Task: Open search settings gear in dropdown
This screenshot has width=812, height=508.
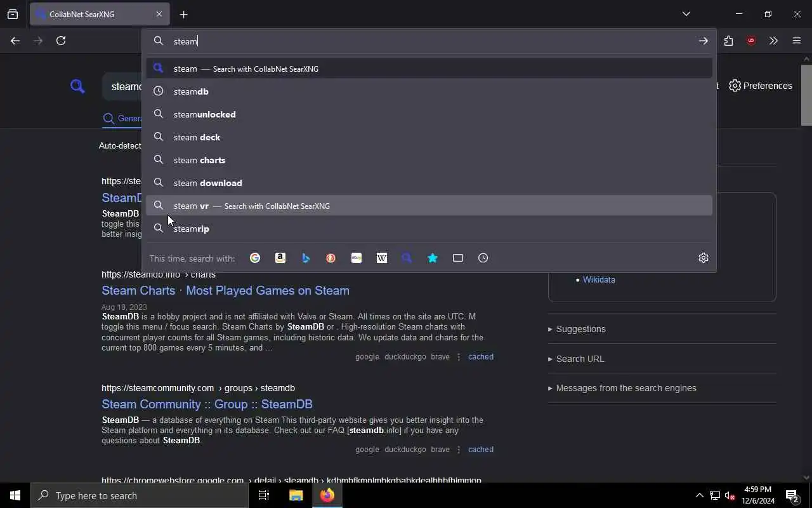Action: 704,258
